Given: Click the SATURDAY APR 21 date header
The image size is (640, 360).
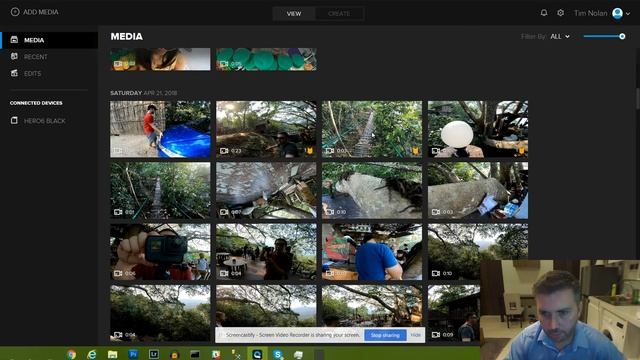Looking at the screenshot, I should click(x=144, y=93).
